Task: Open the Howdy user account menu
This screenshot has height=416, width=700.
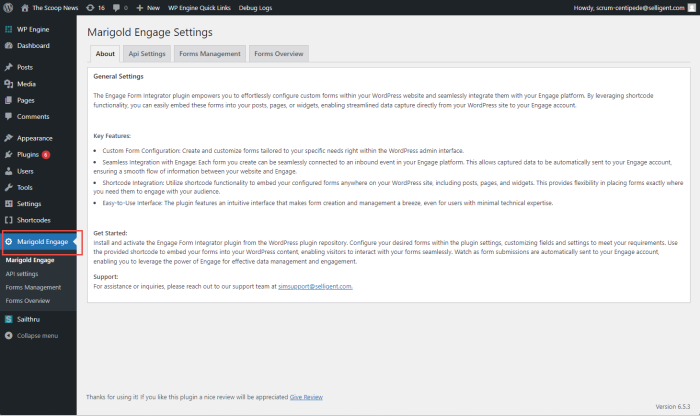Action: click(636, 6)
